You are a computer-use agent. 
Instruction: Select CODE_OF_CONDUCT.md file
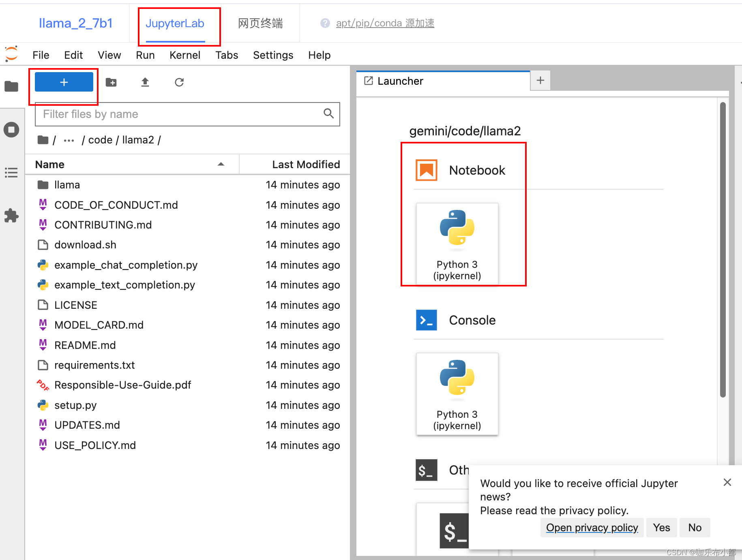187,205
